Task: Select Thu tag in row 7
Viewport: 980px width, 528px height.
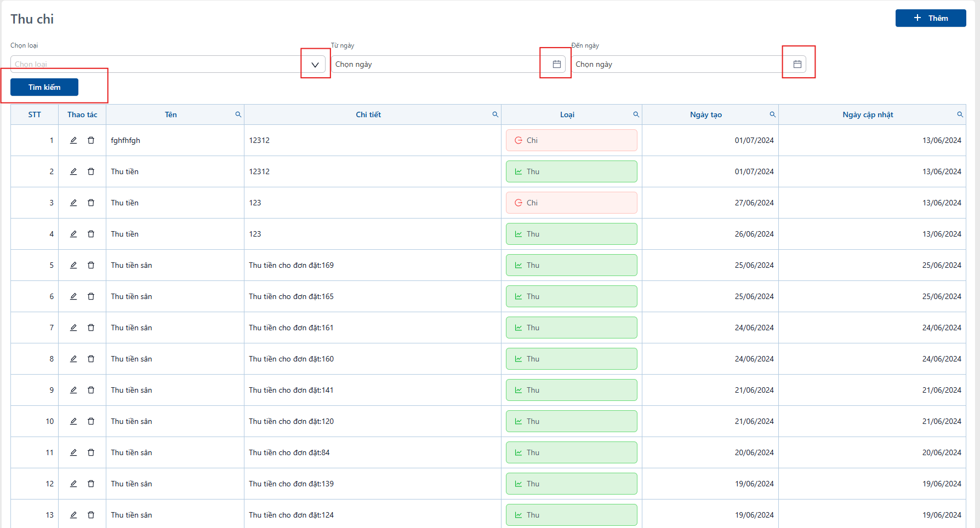Action: pos(572,328)
